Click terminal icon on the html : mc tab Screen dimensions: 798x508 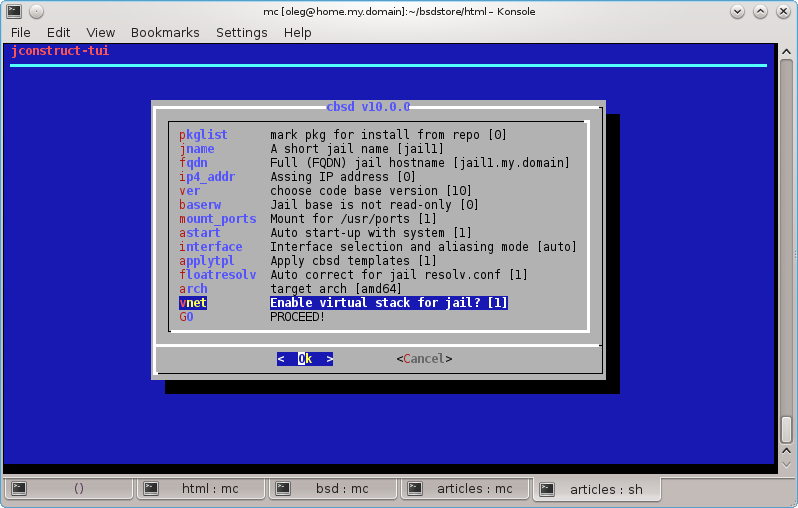click(x=151, y=489)
